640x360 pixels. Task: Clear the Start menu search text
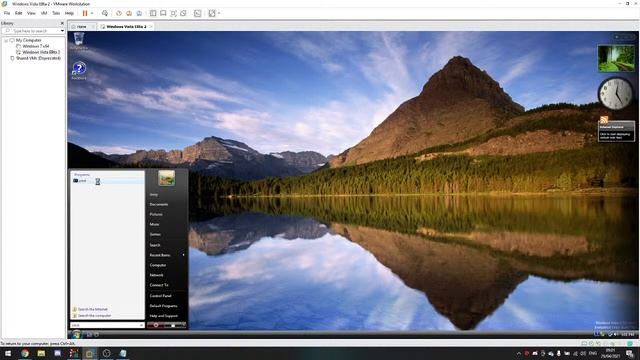tap(141, 325)
